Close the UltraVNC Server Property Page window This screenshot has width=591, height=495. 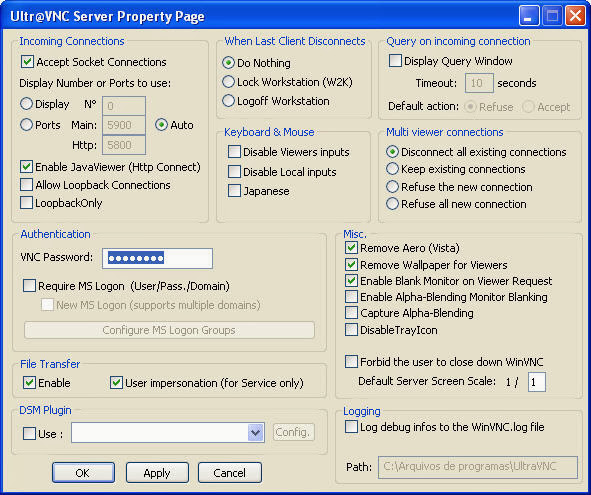click(576, 16)
